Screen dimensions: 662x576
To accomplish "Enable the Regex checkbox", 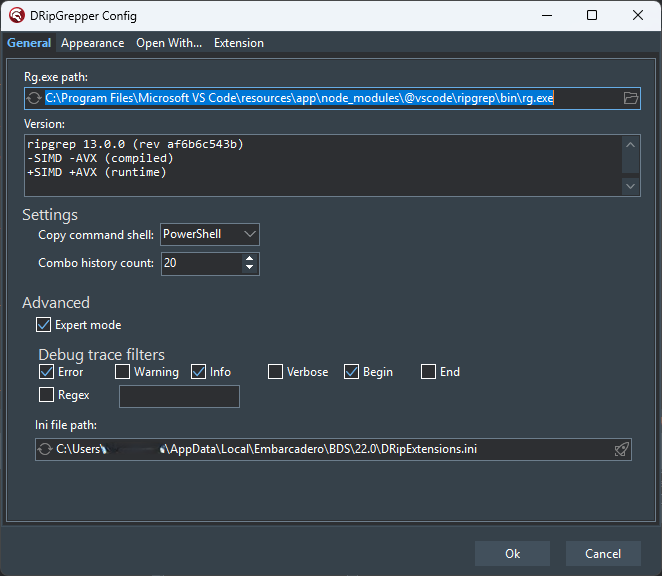I will [46, 395].
